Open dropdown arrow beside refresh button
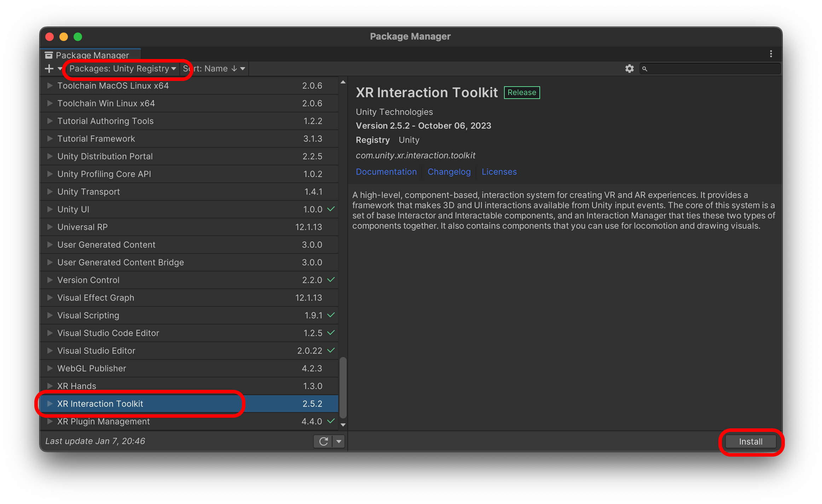 pos(339,441)
